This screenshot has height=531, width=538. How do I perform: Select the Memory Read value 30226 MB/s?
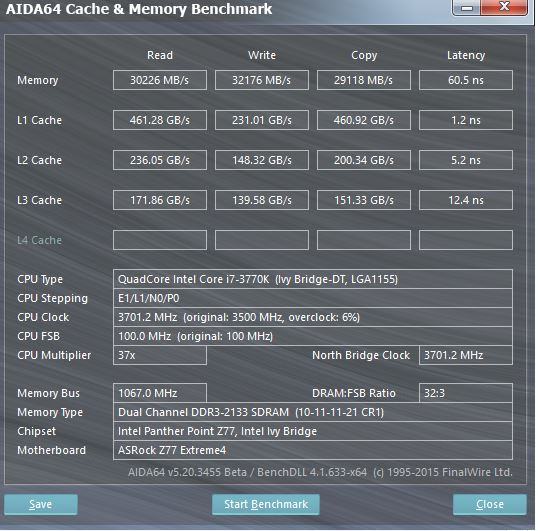[x=160, y=80]
